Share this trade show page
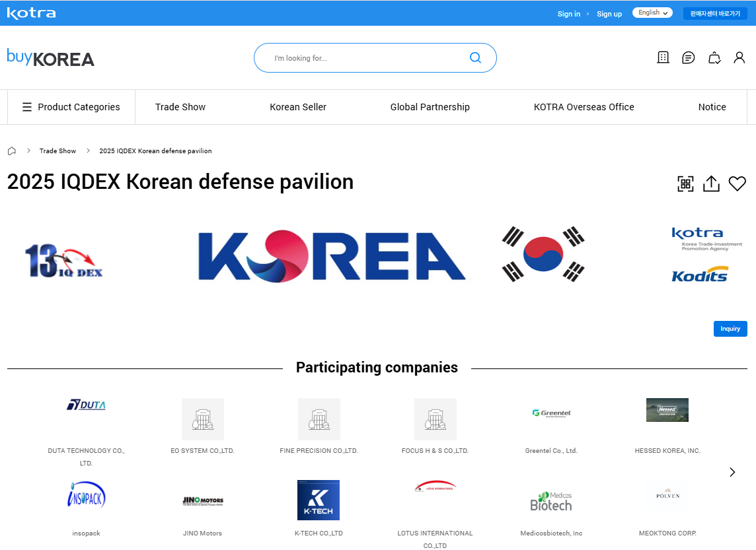Image resolution: width=756 pixels, height=550 pixels. [x=711, y=184]
